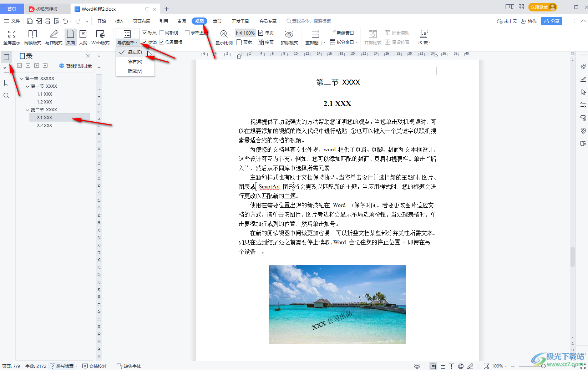The height and width of the screenshot is (370, 588).
Task: Select 靠左(E) in navigation pane menu
Action: 135,52
